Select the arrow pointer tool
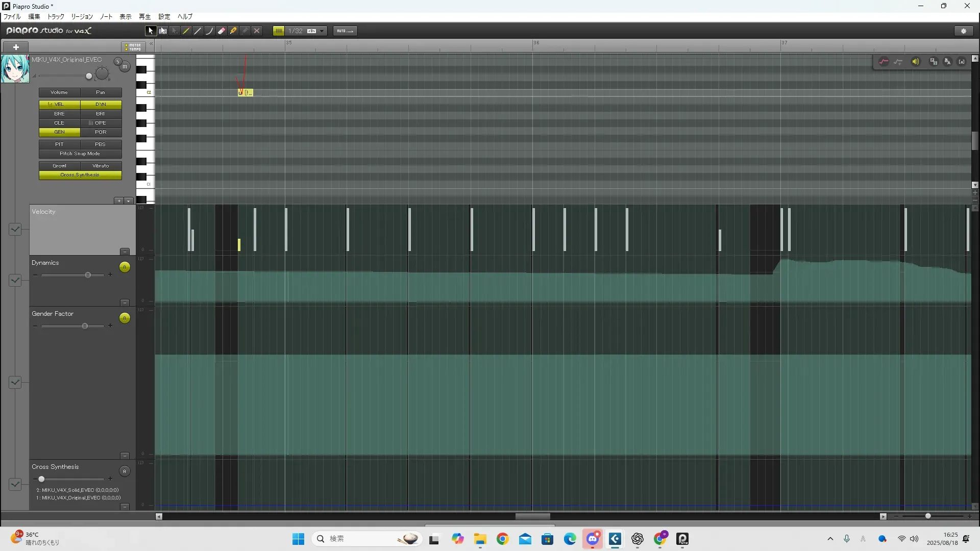The image size is (980, 551). [x=151, y=31]
